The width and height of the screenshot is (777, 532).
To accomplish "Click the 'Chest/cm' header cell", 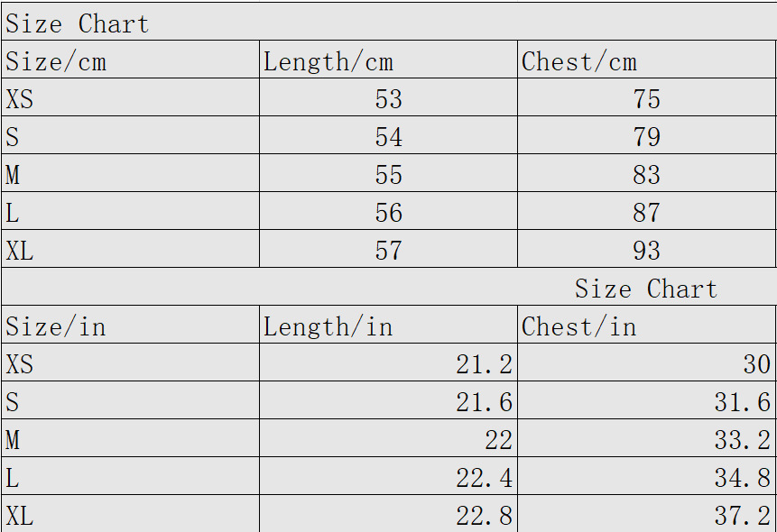I will point(579,61).
